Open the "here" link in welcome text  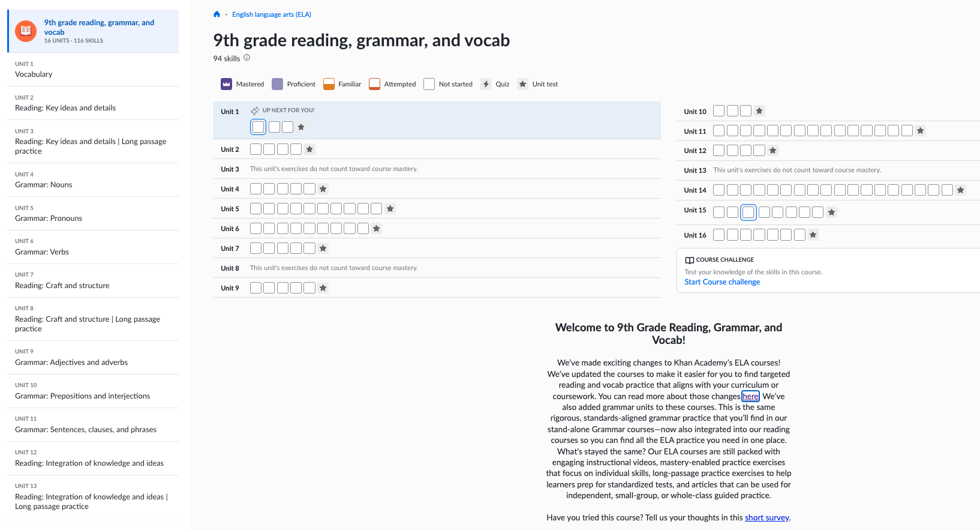(x=750, y=396)
